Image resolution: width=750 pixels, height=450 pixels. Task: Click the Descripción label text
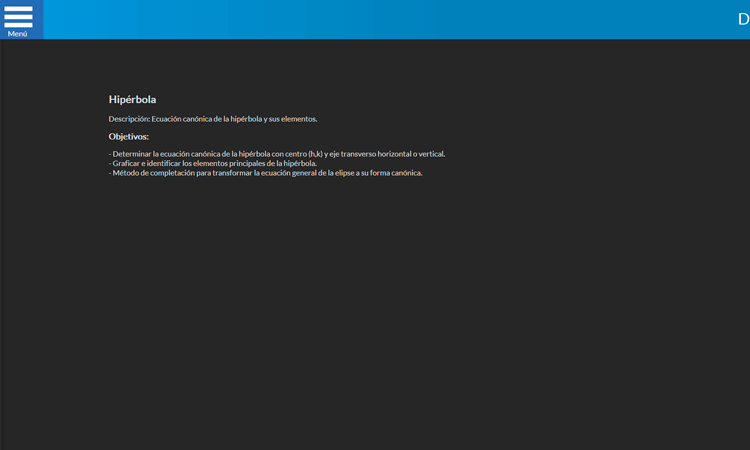(129, 119)
